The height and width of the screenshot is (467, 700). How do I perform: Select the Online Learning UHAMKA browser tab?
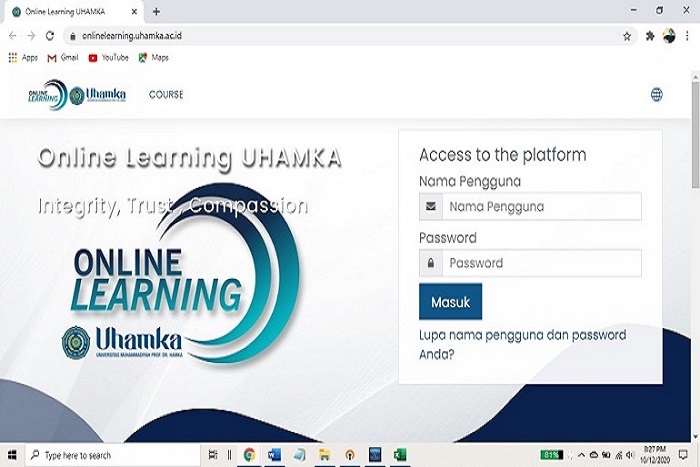click(x=74, y=12)
